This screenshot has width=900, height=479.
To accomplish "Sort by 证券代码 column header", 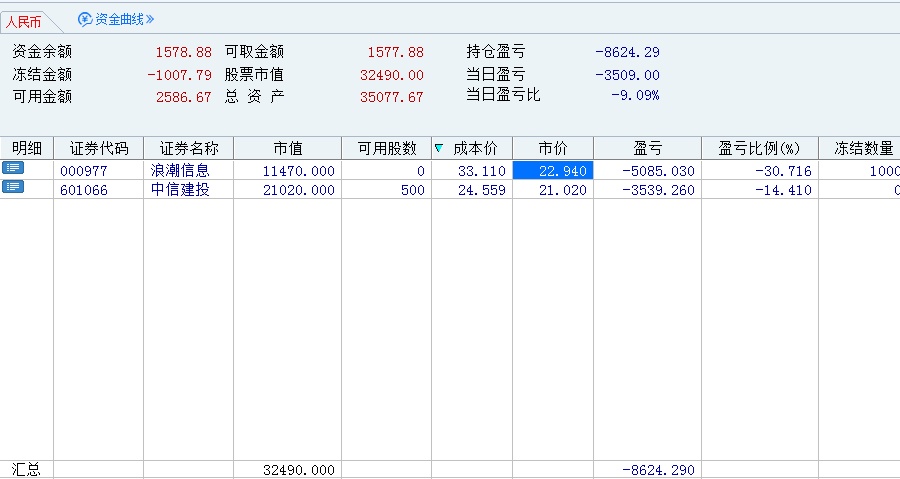I will 99,149.
